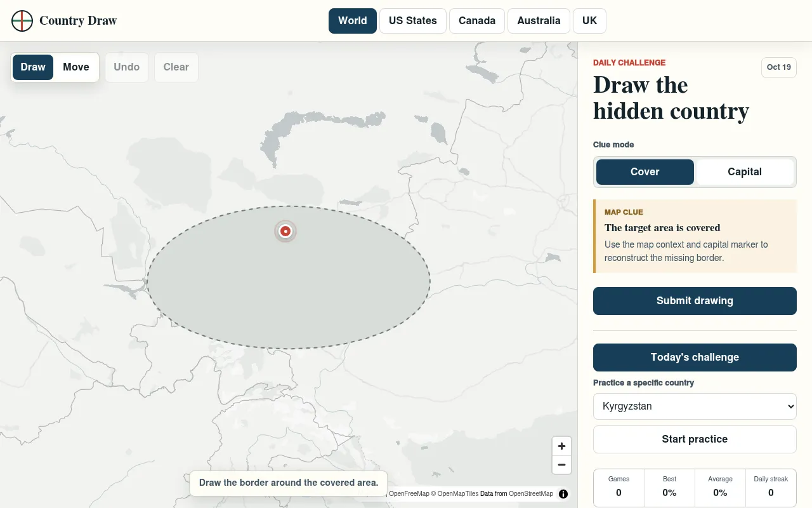Load Today's challenge

point(695,358)
